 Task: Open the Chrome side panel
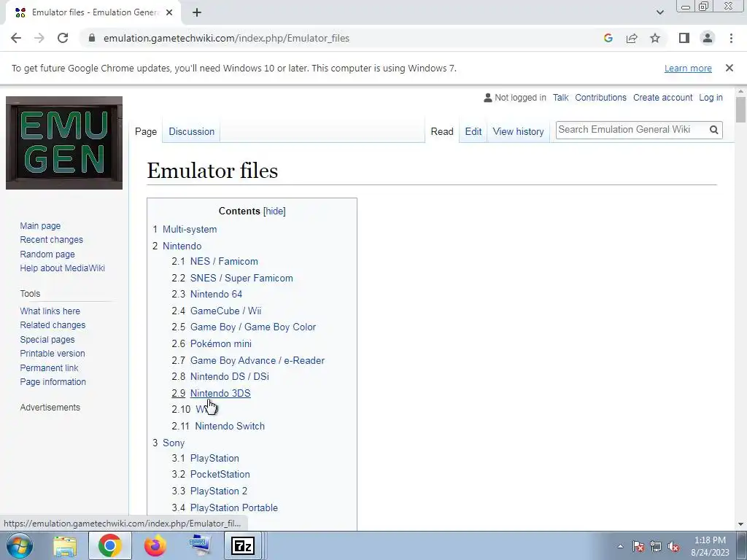click(684, 38)
